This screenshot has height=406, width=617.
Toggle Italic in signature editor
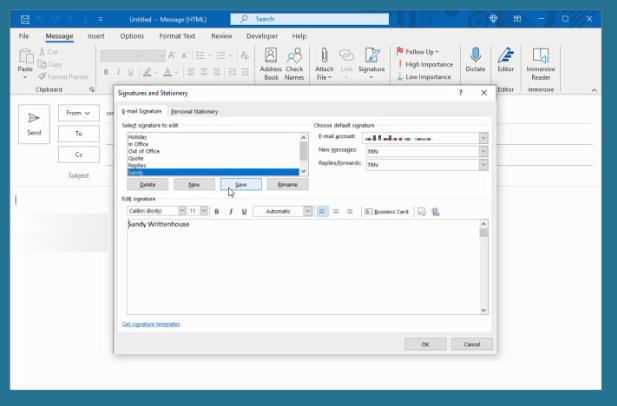pos(231,212)
